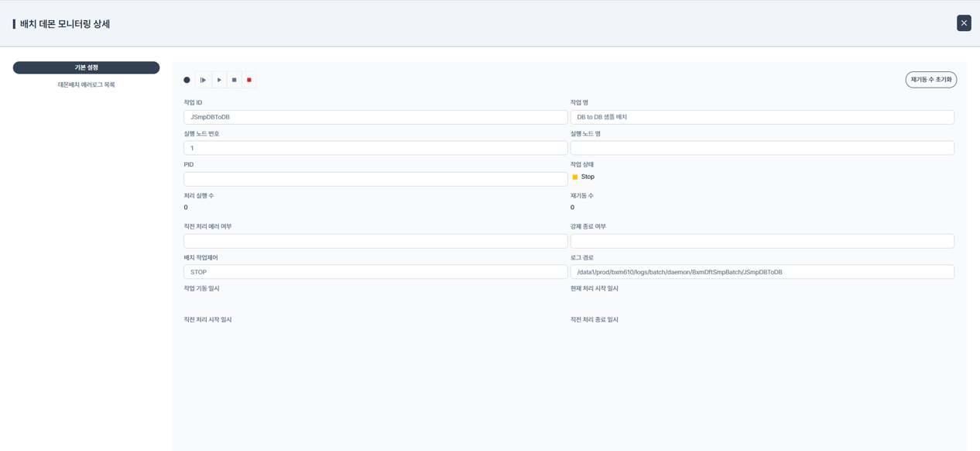Image resolution: width=980 pixels, height=451 pixels.
Task: Click the 재기동 수 value 0
Action: [573, 208]
